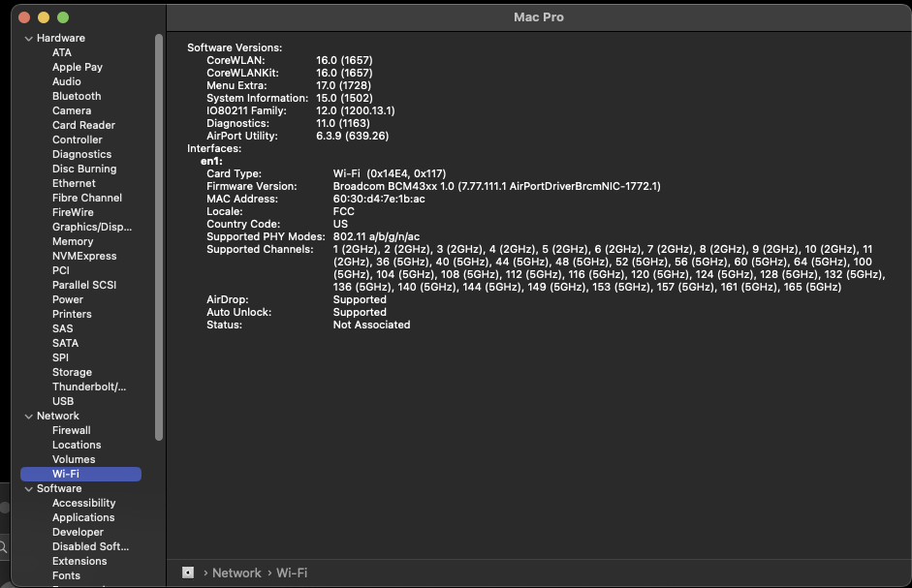This screenshot has height=588, width=912.
Task: Select the Controller item
Action: coord(77,139)
